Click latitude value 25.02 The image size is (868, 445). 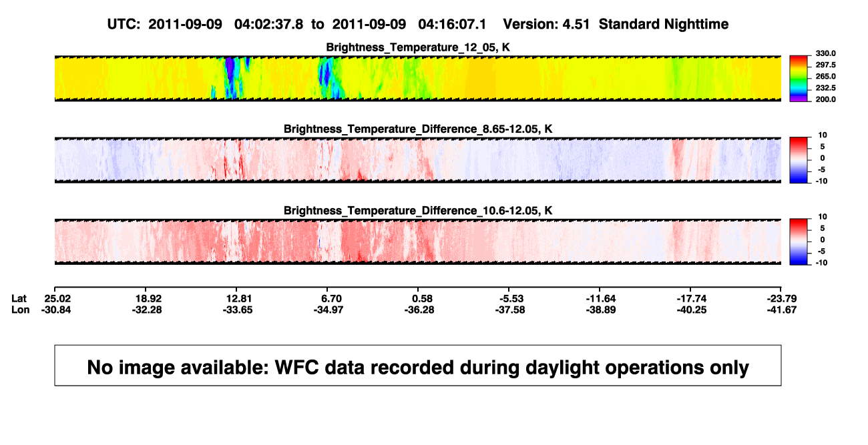(56, 298)
